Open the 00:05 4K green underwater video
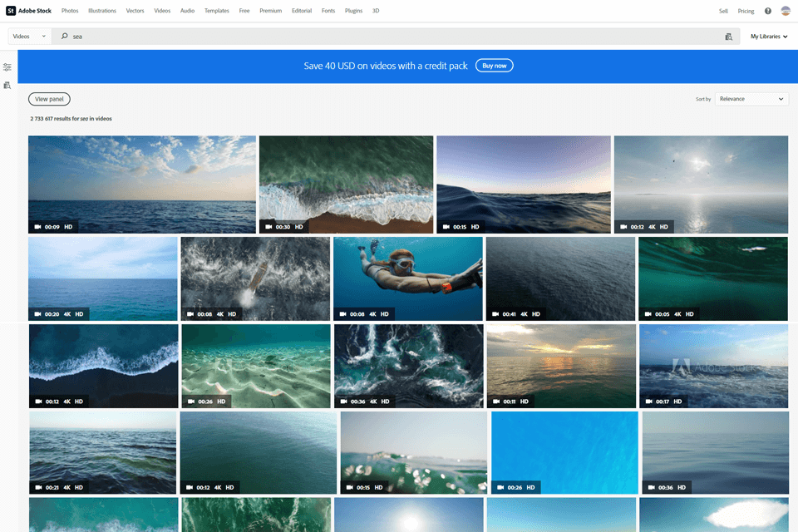This screenshot has width=798, height=532. 713,278
